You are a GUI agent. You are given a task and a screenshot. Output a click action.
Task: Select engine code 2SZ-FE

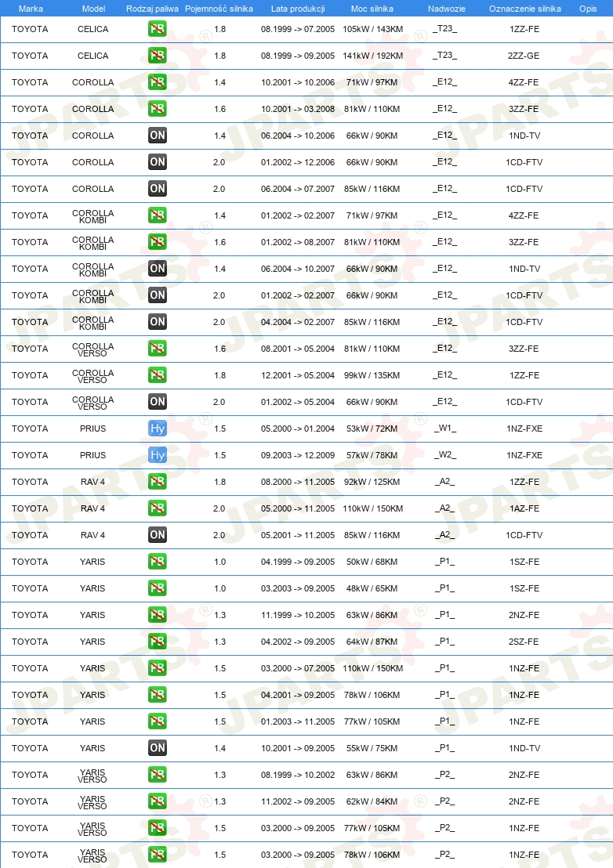coord(524,642)
